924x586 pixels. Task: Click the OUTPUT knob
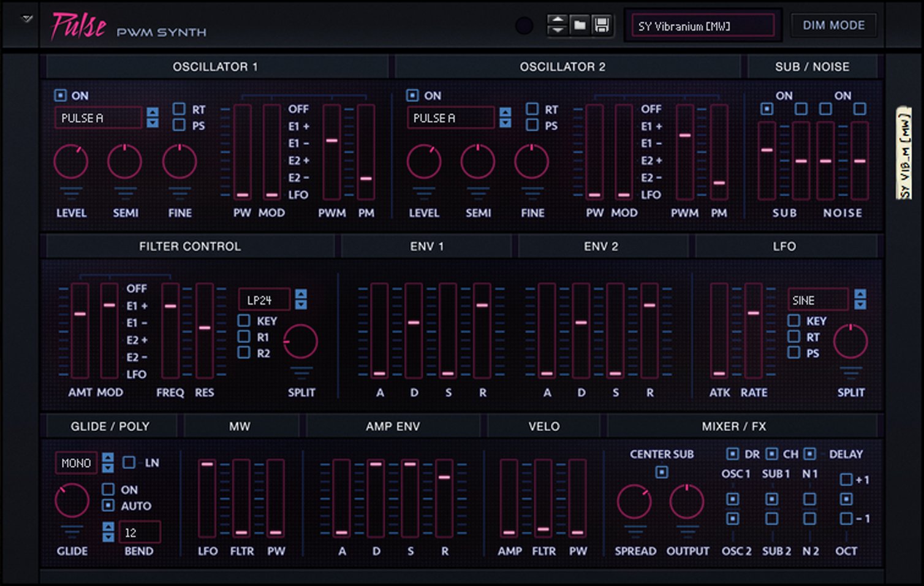[687, 501]
